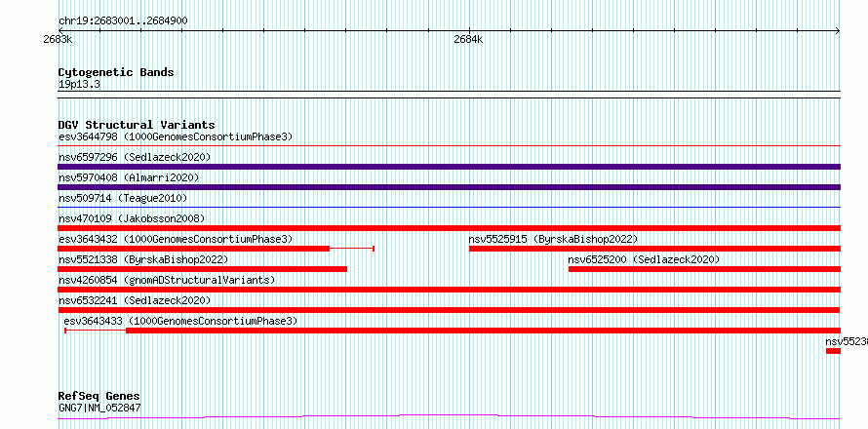Image resolution: width=868 pixels, height=429 pixels.
Task: Open nsv4260854 (gnomADStructuralVariants) label
Action: (x=167, y=280)
